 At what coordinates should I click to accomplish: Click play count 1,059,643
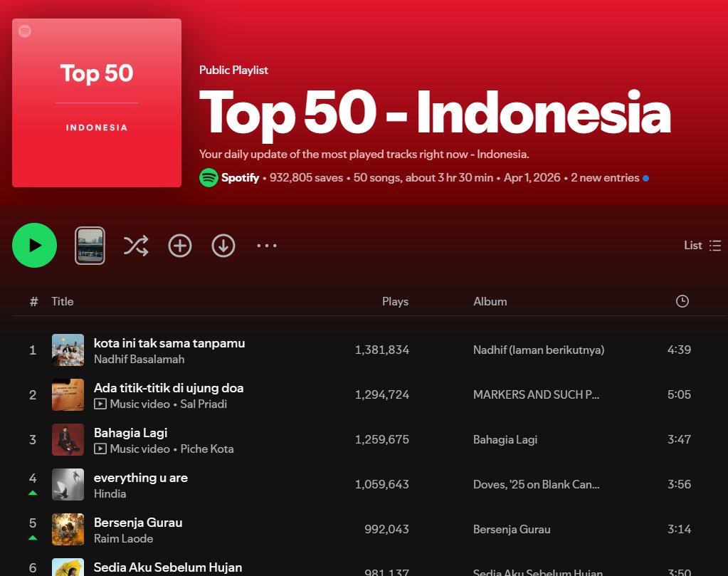[381, 484]
